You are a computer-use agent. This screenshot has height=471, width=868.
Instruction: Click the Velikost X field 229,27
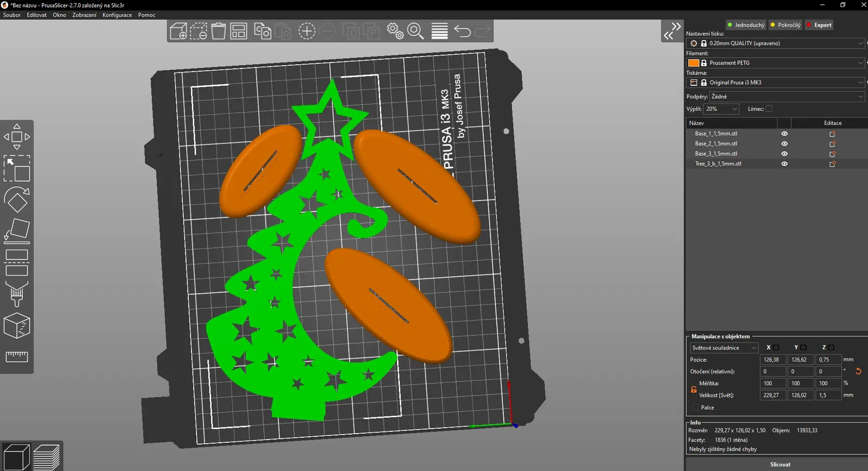[x=773, y=396]
